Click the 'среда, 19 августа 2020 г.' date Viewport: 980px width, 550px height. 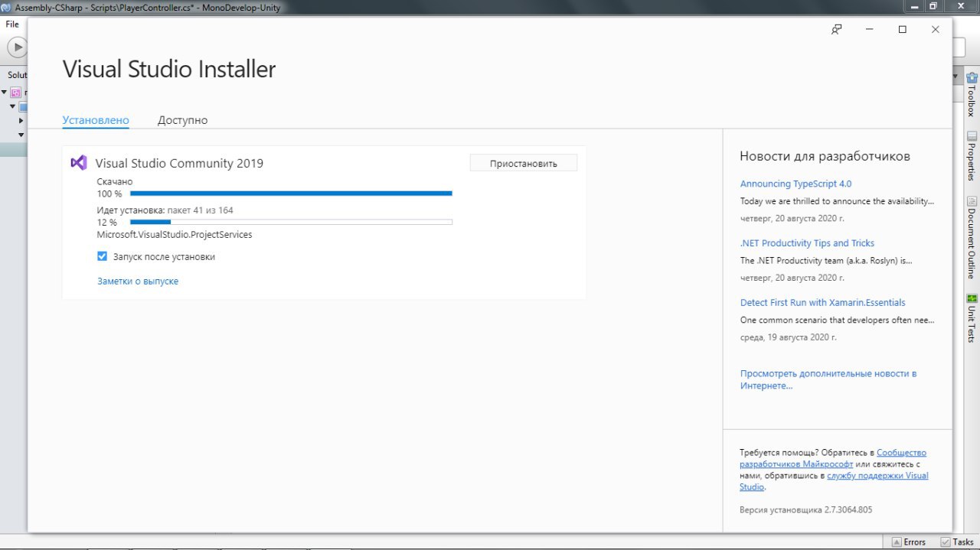click(x=789, y=337)
